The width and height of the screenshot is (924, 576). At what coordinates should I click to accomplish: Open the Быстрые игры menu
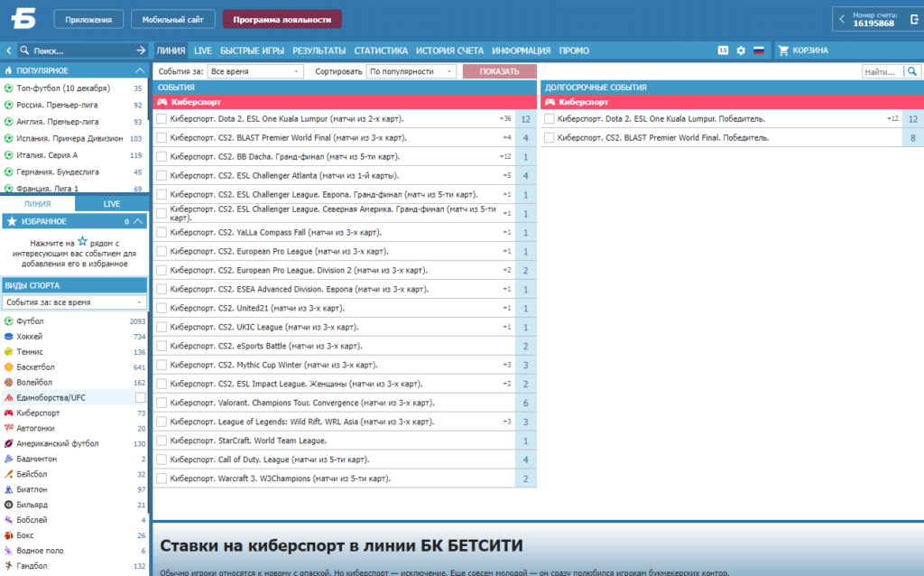253,51
